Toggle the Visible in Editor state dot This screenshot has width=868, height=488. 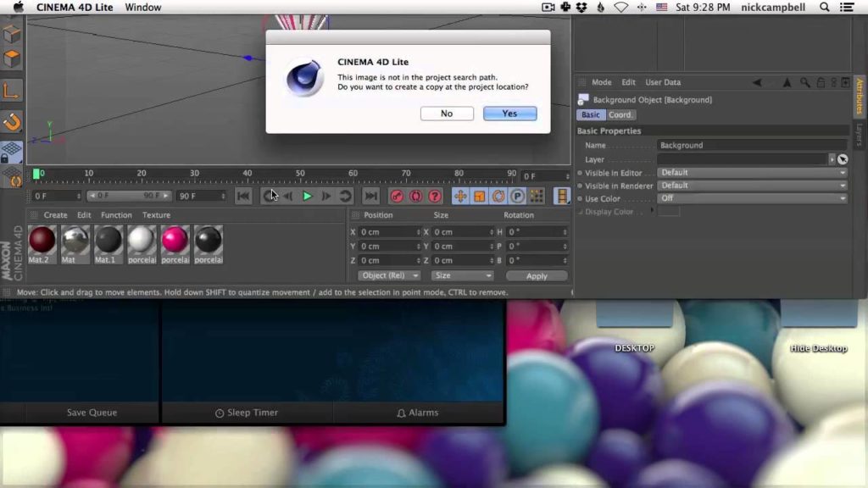[x=579, y=173]
